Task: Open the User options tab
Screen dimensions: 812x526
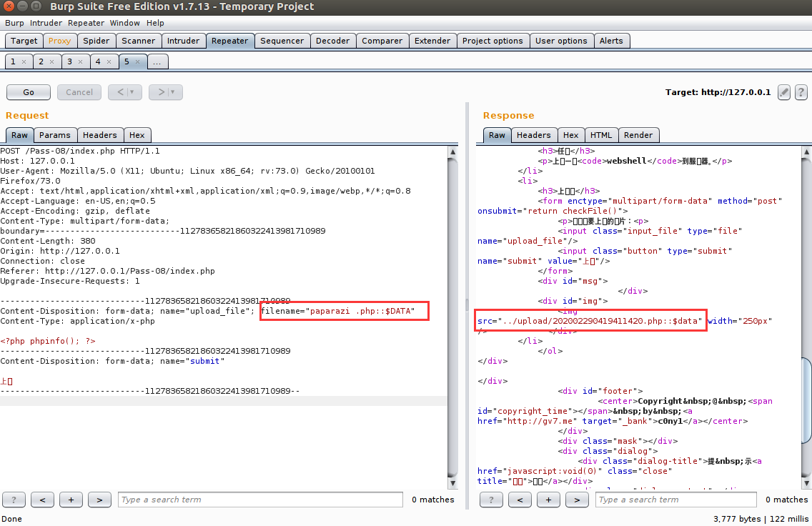Action: 561,41
